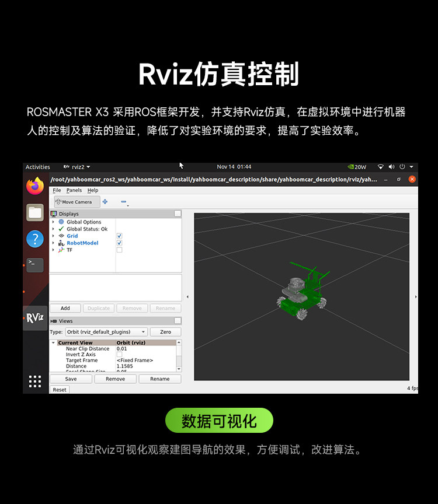Image resolution: width=438 pixels, height=504 pixels.
Task: Click the Global Status checkmark icon
Action: pos(61,229)
